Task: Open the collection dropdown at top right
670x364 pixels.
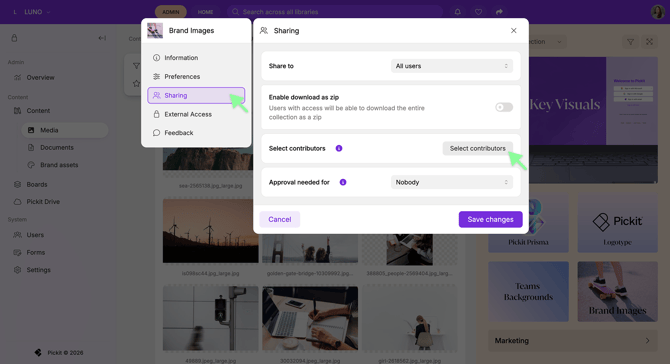Action: coord(547,42)
